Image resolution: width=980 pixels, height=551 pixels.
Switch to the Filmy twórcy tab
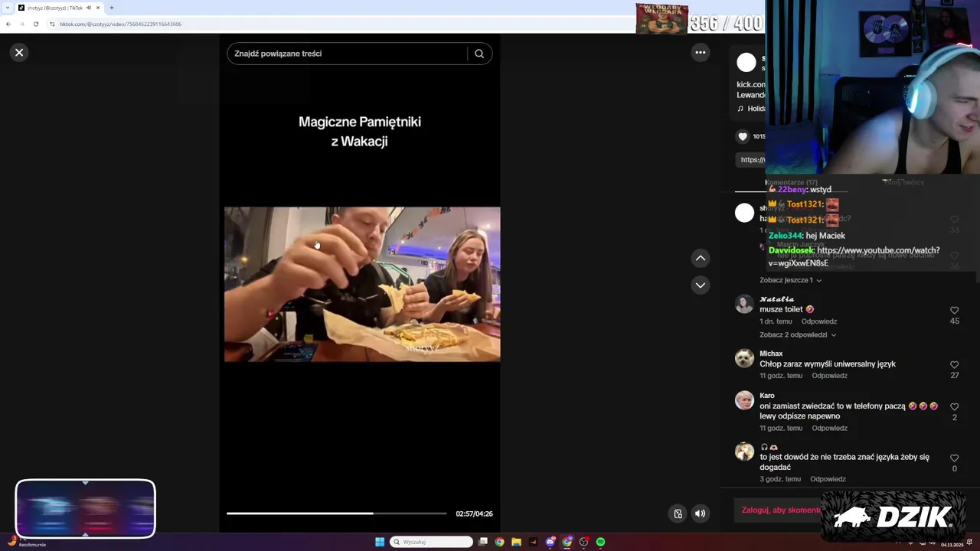903,182
